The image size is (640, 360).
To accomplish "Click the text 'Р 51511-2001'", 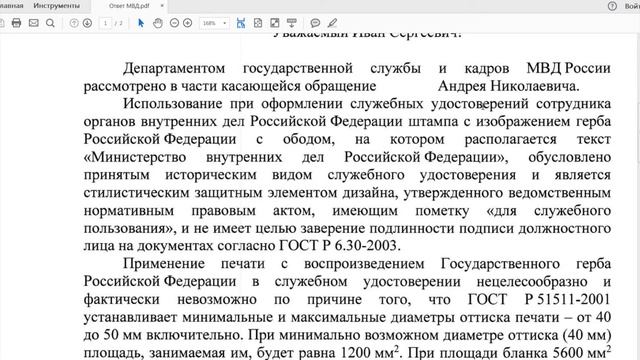I will [567, 299].
